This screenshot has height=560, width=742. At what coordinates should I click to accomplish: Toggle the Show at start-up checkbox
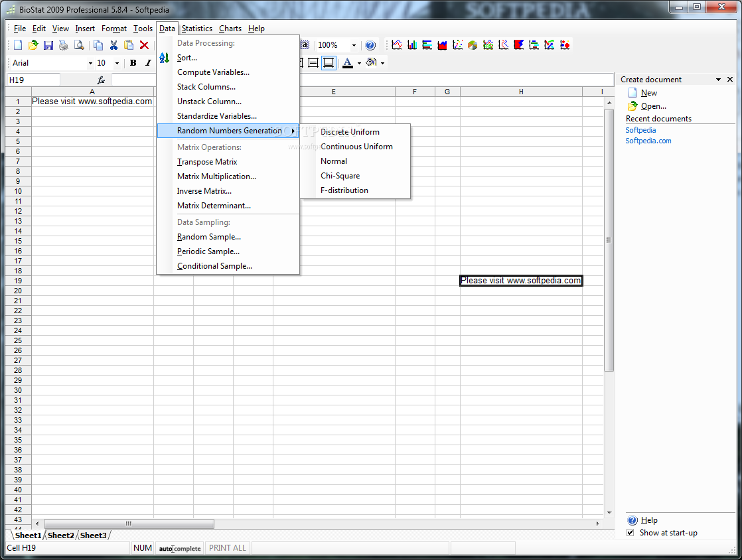pos(631,533)
